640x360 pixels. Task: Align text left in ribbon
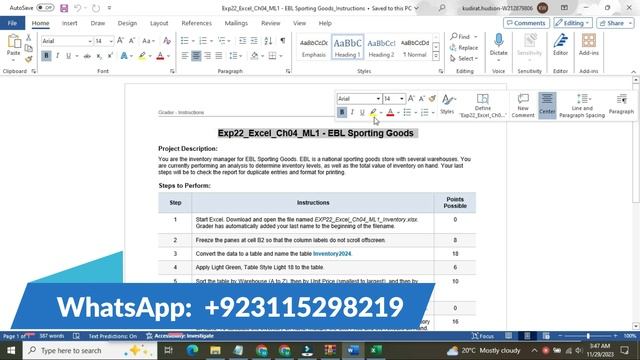click(184, 56)
